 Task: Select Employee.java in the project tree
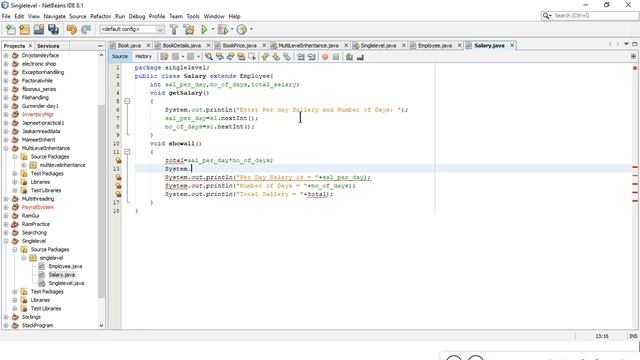click(x=65, y=267)
